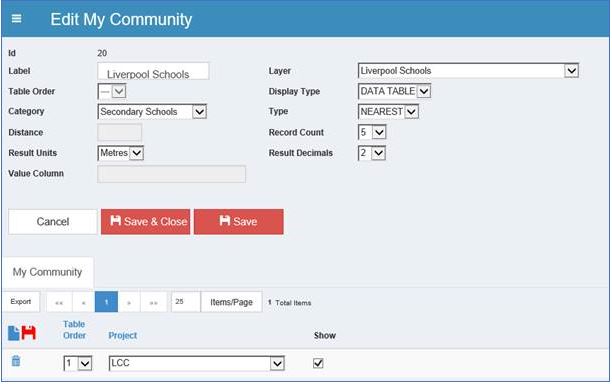Image resolution: width=612 pixels, height=384 pixels.
Task: Open the Layer dropdown Liverpool Schools
Action: (468, 71)
